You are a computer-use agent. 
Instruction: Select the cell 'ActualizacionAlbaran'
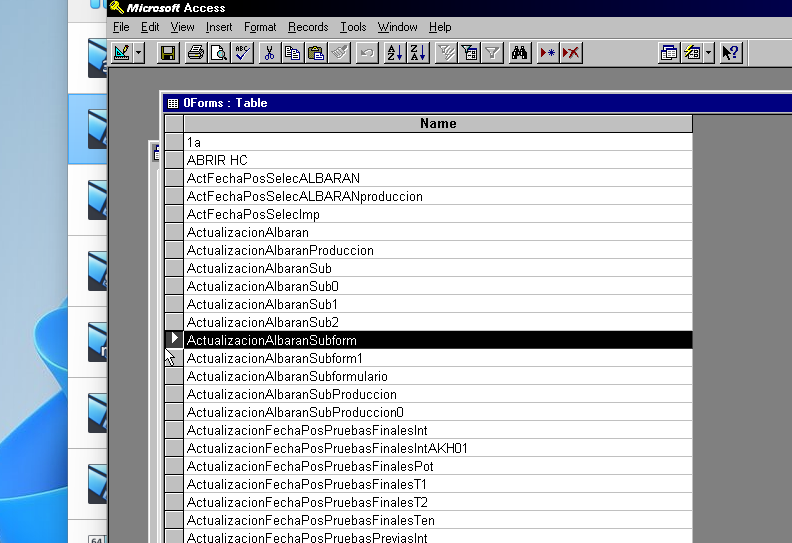click(x=438, y=232)
